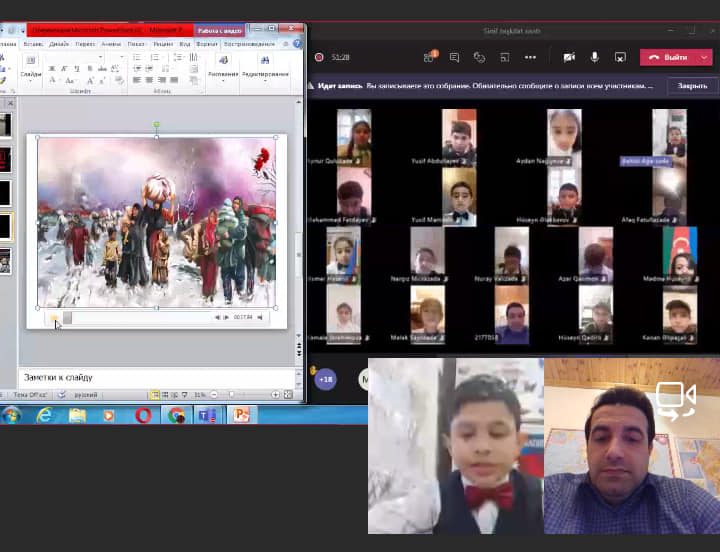Justify text in PowerPoint

(174, 80)
